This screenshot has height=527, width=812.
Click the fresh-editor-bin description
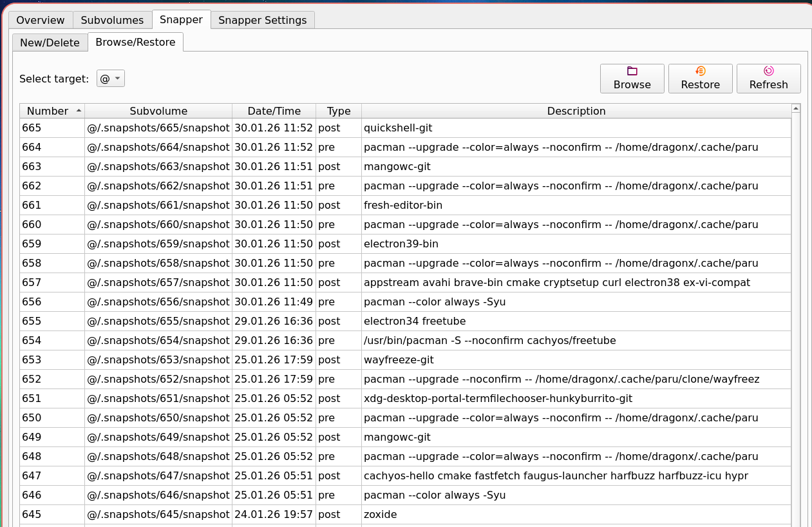point(576,205)
